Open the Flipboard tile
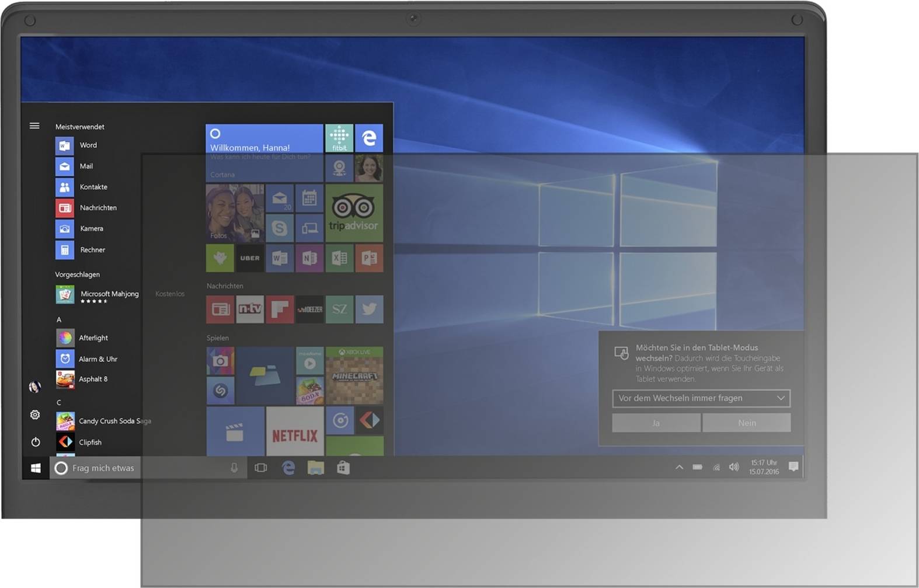This screenshot has height=588, width=919. click(280, 309)
